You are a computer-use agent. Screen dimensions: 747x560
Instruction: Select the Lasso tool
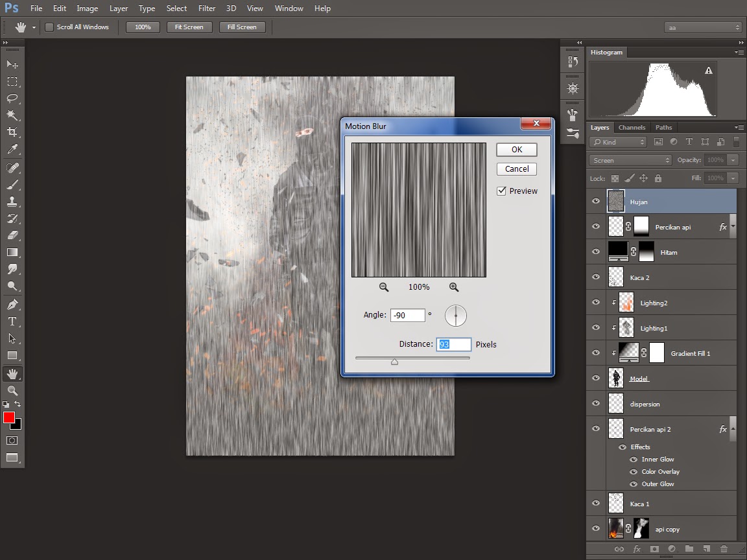[12, 99]
